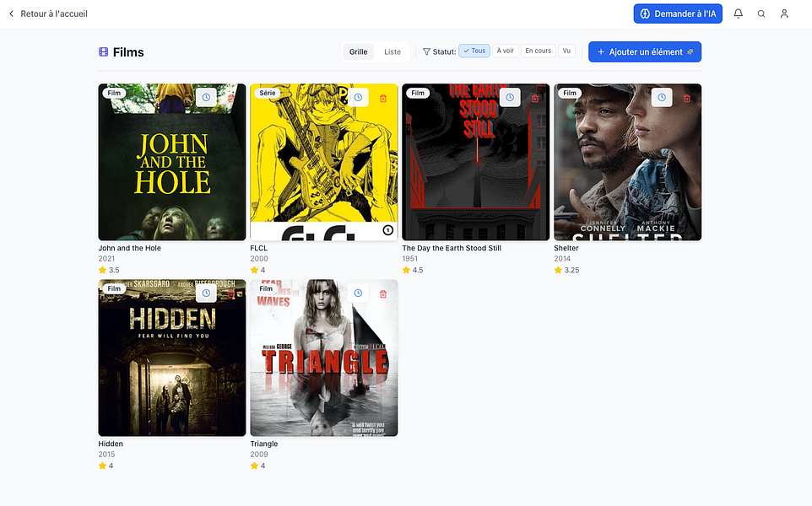Viewport: 812px width, 506px height.
Task: Click the back chevron arrow icon
Action: click(11, 14)
